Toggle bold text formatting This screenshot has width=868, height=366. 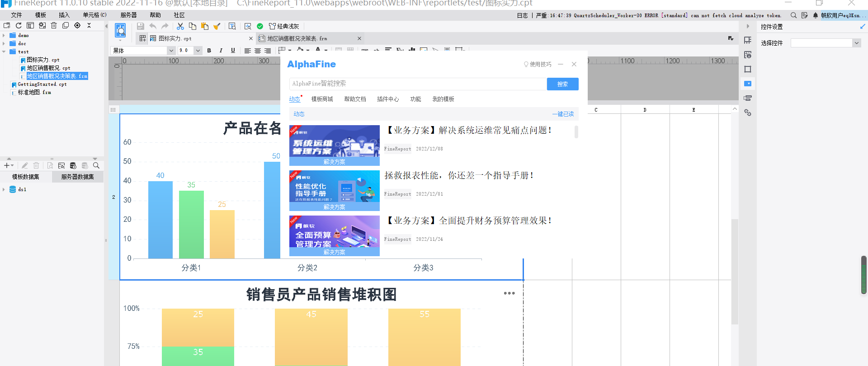pyautogui.click(x=209, y=51)
